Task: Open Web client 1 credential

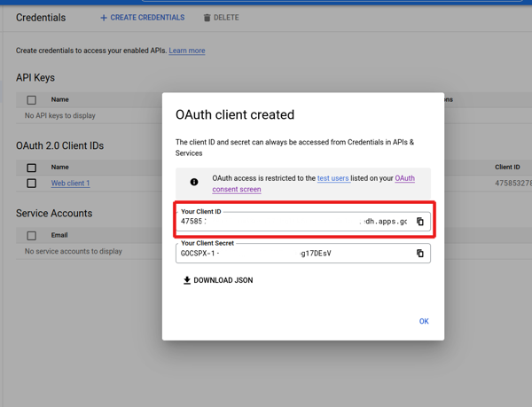Action: [71, 184]
